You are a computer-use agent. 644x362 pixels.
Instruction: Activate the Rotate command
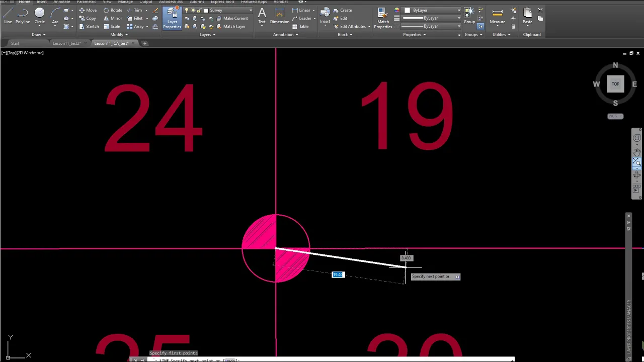113,10
